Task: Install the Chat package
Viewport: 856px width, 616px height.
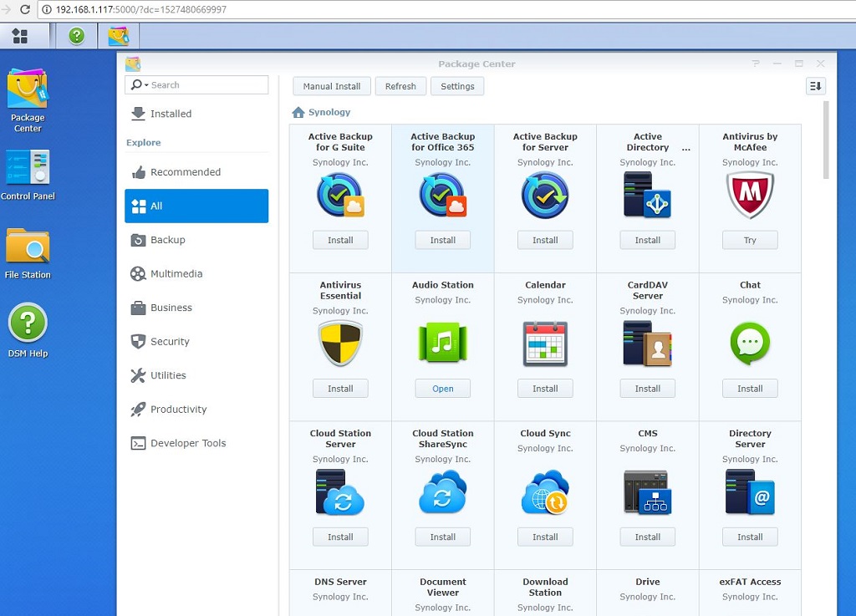Action: tap(750, 389)
